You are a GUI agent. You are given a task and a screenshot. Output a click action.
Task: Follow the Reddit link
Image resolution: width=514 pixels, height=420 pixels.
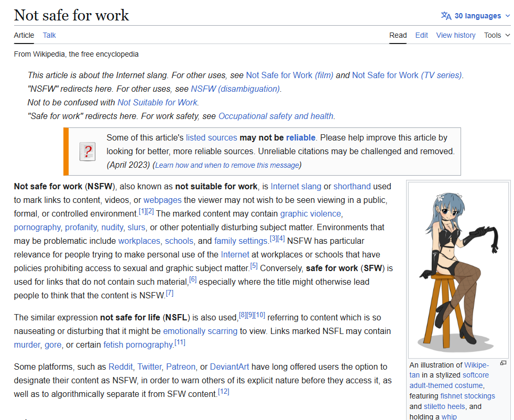click(x=121, y=367)
